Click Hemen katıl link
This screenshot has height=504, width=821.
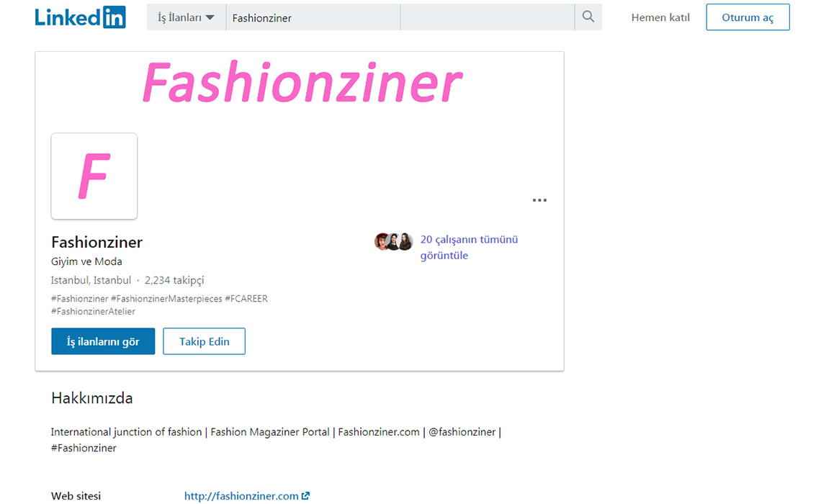tap(660, 18)
